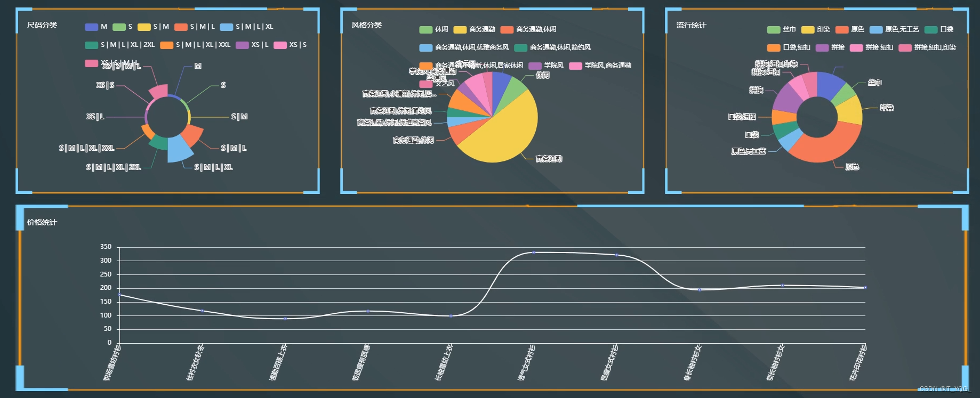Toggle the S|M legend entry
This screenshot has width=980, height=398.
coord(153,27)
